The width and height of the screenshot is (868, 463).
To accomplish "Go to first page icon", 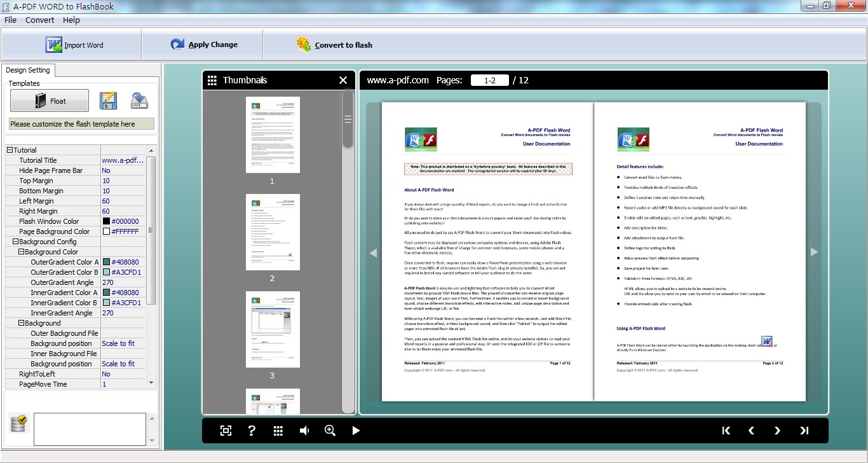I will coord(726,431).
